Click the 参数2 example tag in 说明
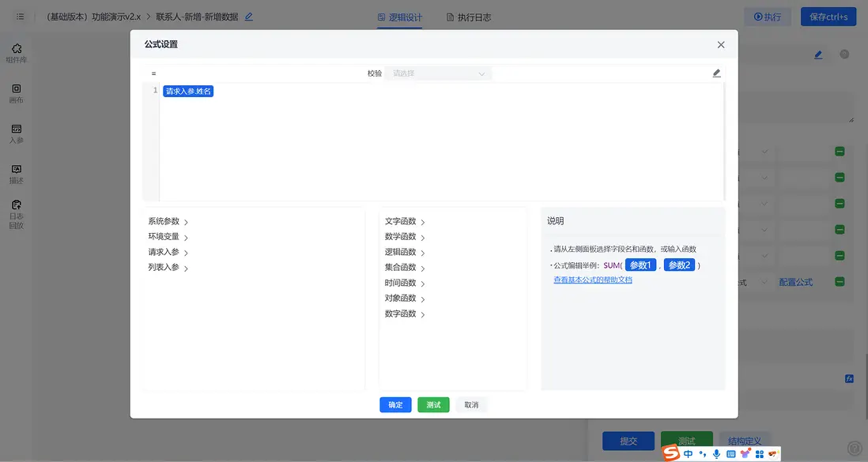 (x=679, y=265)
